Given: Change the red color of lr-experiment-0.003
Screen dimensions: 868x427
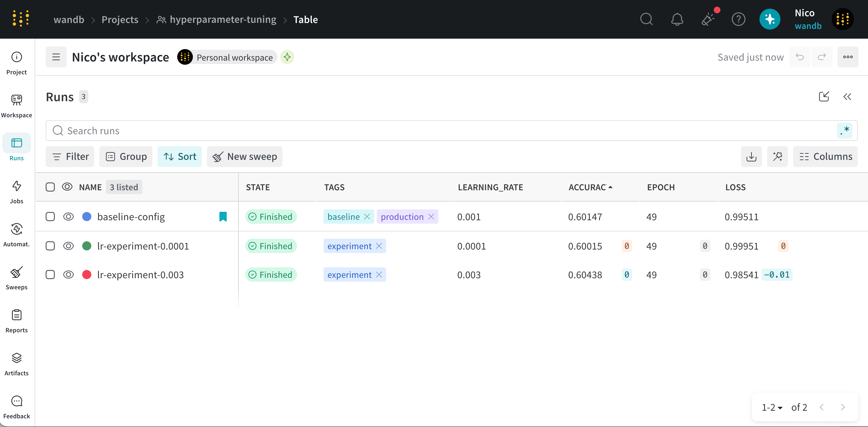Looking at the screenshot, I should pos(87,275).
